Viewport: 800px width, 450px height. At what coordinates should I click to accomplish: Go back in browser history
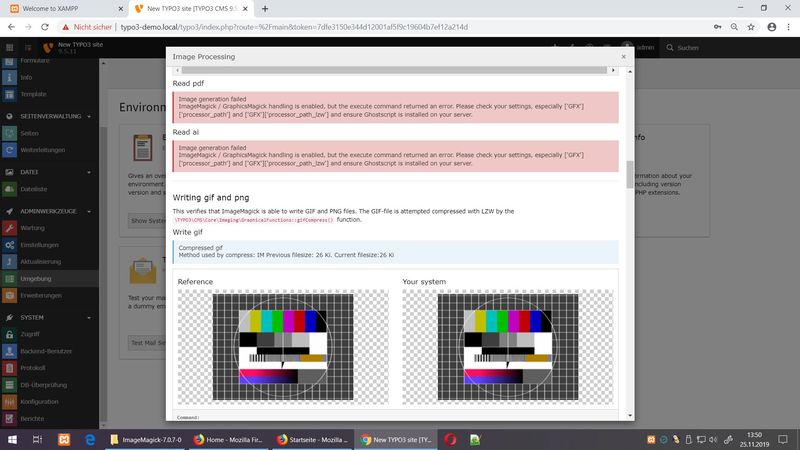[11, 27]
